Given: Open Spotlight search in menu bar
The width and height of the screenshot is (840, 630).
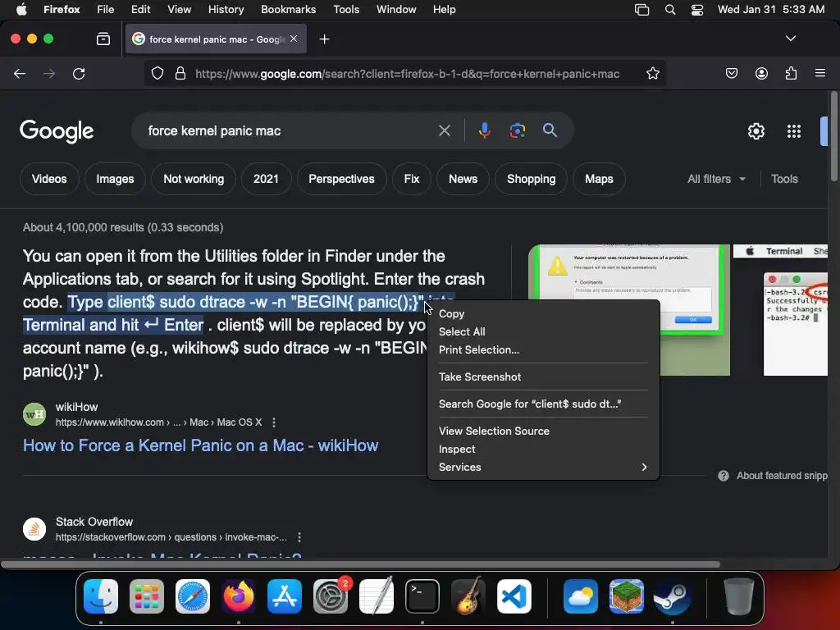Looking at the screenshot, I should coord(669,9).
